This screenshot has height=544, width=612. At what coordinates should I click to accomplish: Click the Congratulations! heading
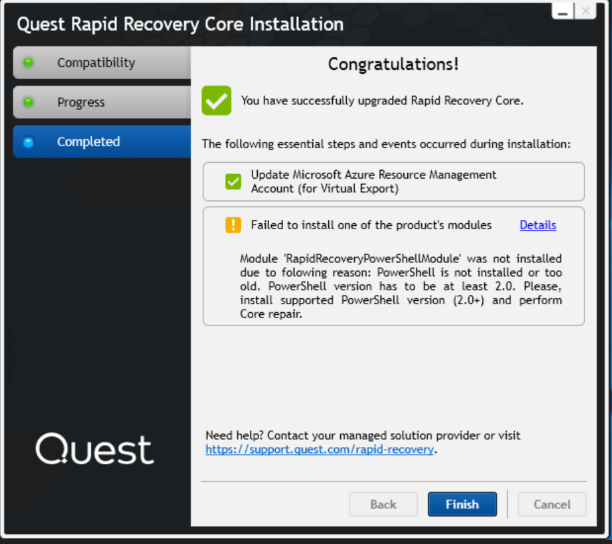[x=393, y=64]
